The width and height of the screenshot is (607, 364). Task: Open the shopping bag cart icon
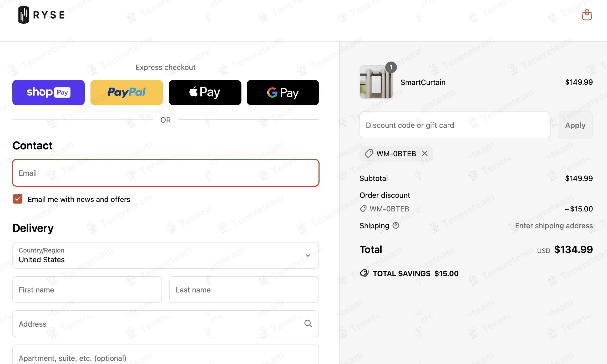click(587, 15)
